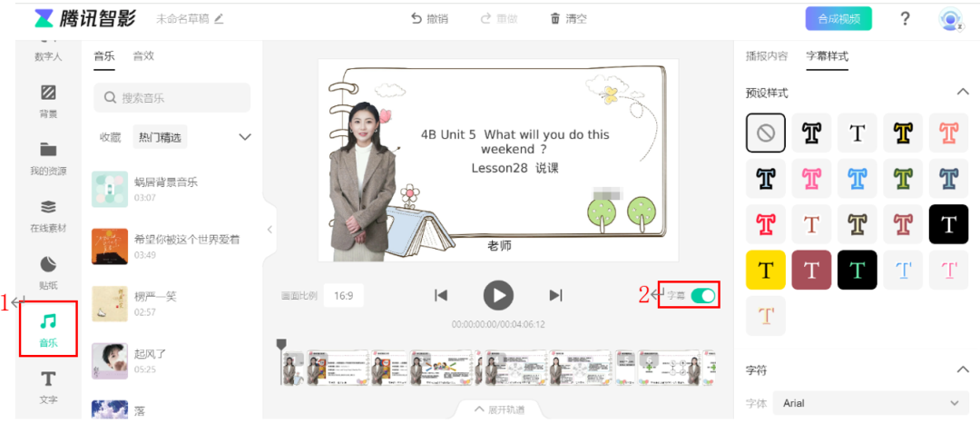This screenshot has width=980, height=424.
Task: Click 展开轨道 expand tracks
Action: [499, 409]
